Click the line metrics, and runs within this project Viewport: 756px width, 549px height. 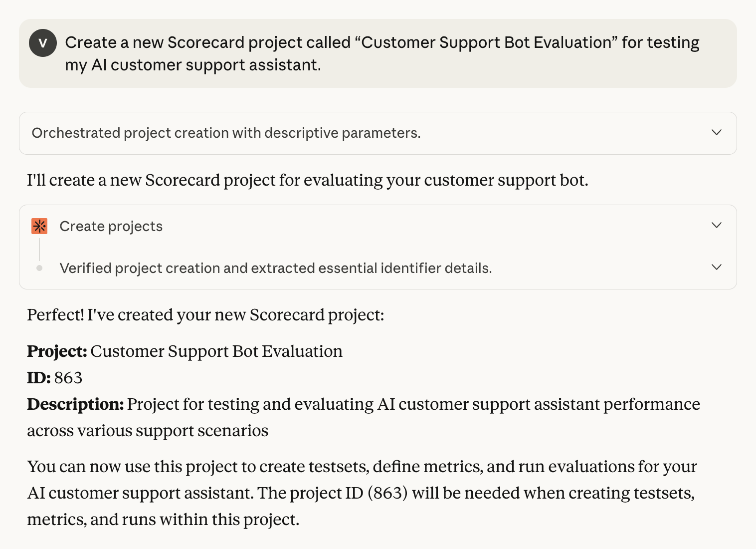[163, 520]
